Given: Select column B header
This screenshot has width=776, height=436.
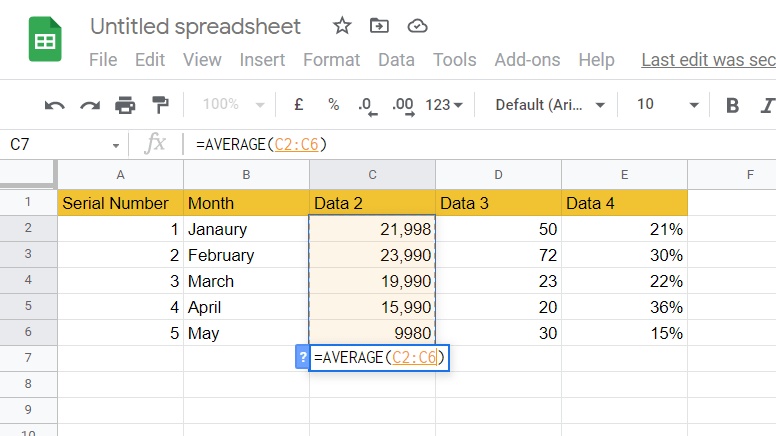Looking at the screenshot, I should point(246,175).
